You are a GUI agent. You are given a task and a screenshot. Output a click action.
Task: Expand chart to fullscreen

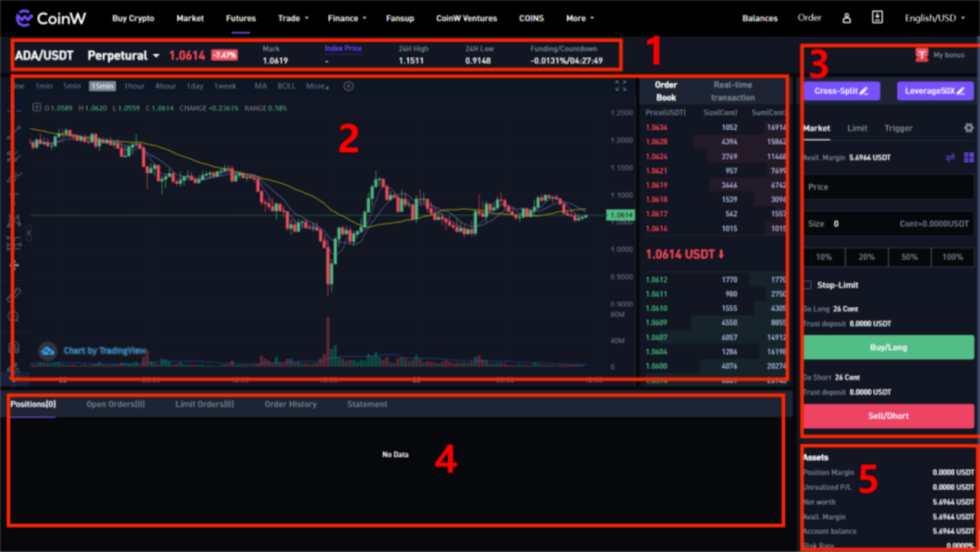coord(620,86)
